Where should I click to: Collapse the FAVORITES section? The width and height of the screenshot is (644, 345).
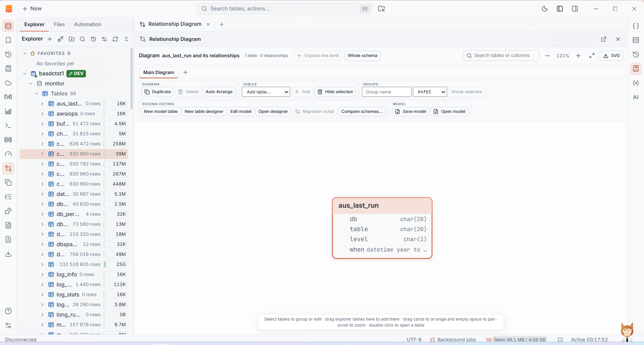point(25,53)
